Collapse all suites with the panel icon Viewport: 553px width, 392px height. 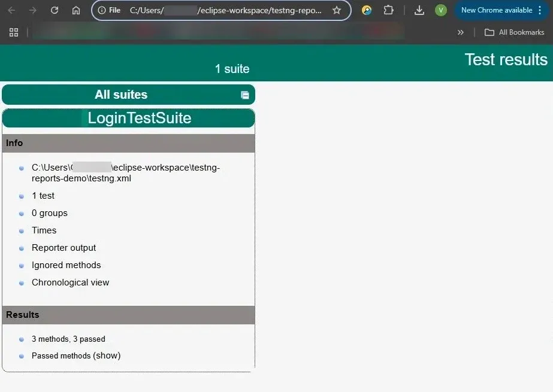tap(245, 95)
